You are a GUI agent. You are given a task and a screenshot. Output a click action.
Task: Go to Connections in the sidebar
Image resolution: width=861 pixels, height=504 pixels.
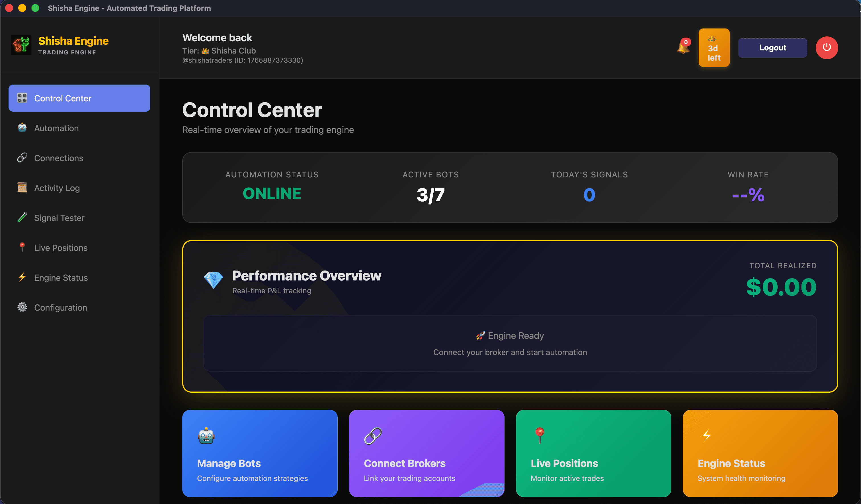[58, 158]
